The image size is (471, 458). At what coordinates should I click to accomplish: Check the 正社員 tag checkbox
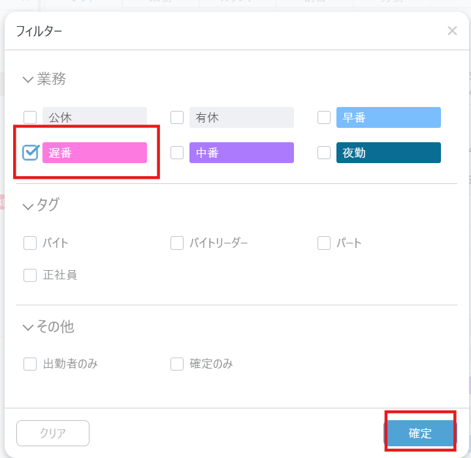pyautogui.click(x=30, y=275)
